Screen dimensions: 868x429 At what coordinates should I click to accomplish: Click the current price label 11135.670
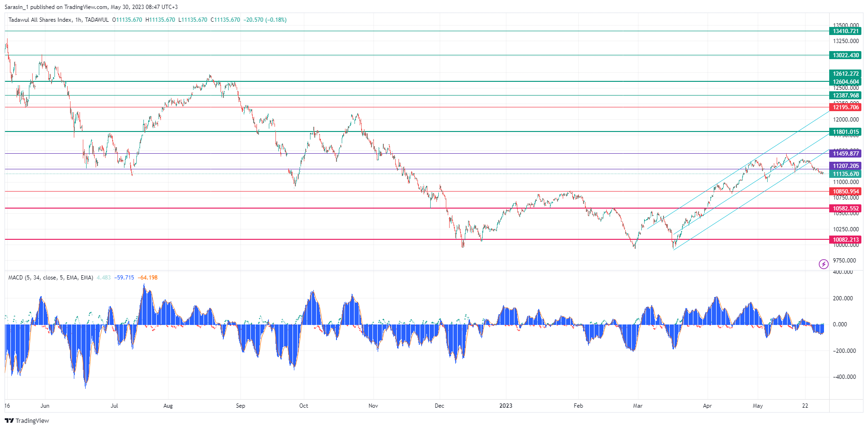[x=846, y=174]
